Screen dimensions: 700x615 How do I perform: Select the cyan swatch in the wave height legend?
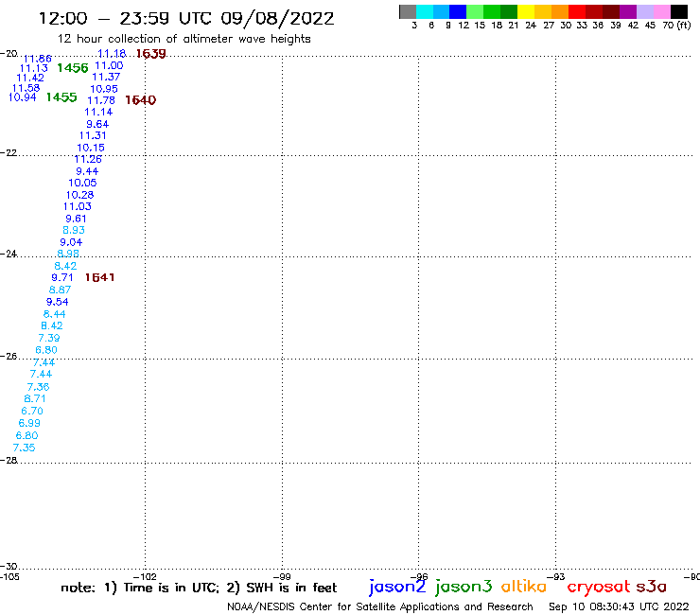click(425, 11)
